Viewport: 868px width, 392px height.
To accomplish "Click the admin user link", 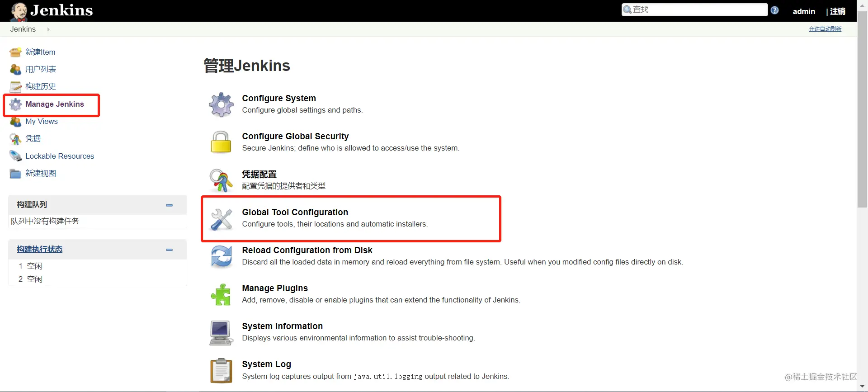I will pos(804,11).
